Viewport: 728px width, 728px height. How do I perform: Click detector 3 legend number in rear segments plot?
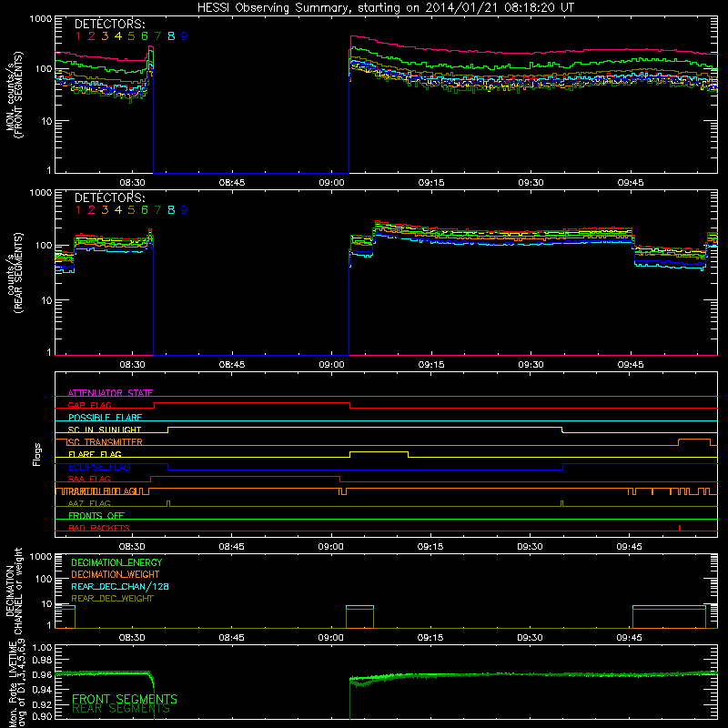point(105,210)
